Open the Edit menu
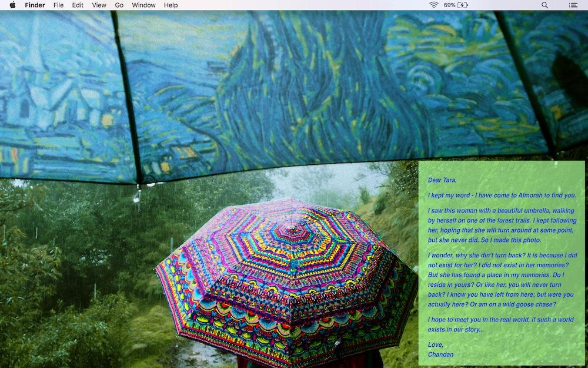 click(x=78, y=5)
